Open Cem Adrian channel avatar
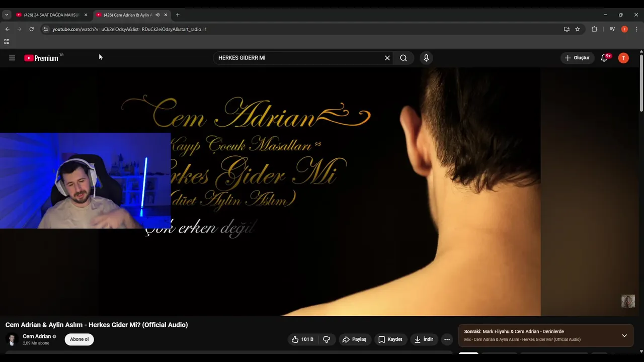The width and height of the screenshot is (644, 362). click(x=12, y=339)
